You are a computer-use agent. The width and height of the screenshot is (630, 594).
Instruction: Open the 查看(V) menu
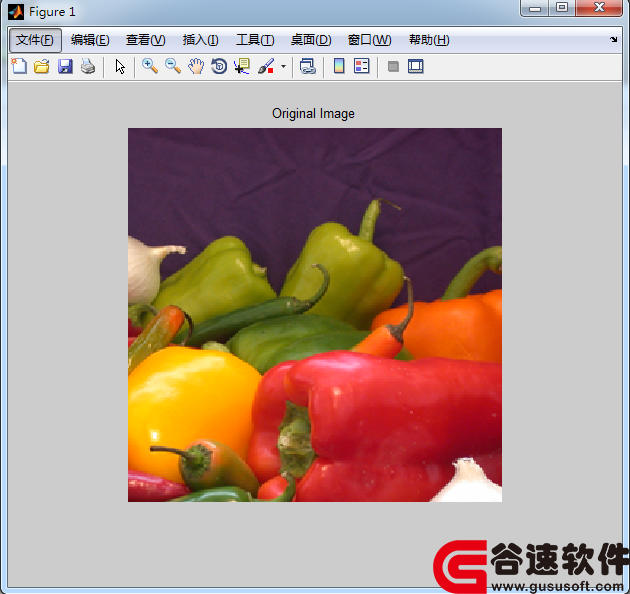point(145,40)
